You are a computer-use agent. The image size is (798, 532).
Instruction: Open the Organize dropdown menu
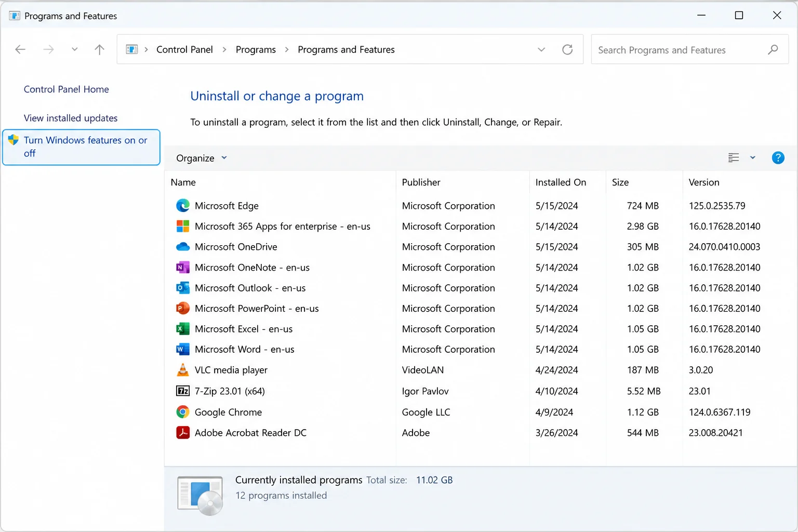click(202, 158)
